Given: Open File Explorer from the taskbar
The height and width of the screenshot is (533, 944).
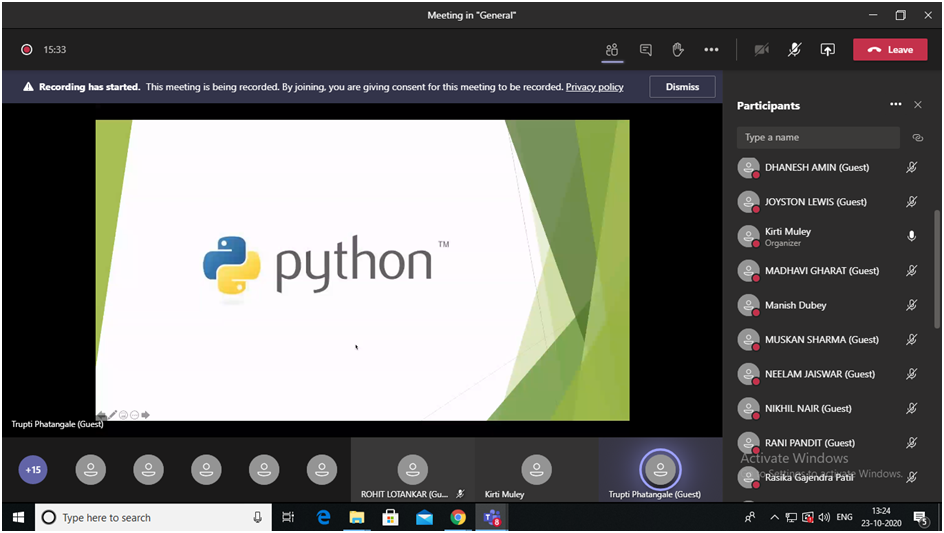Looking at the screenshot, I should point(357,517).
